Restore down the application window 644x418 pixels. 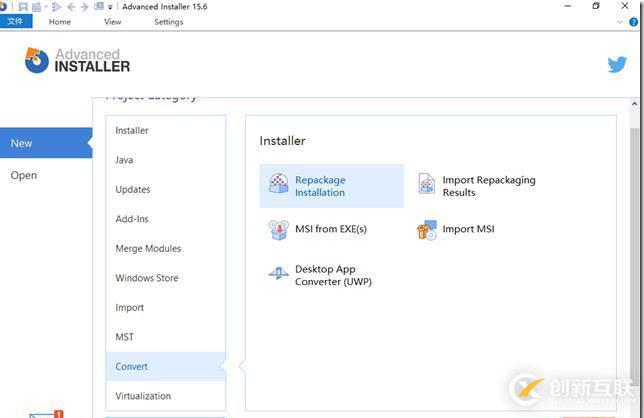pos(596,6)
